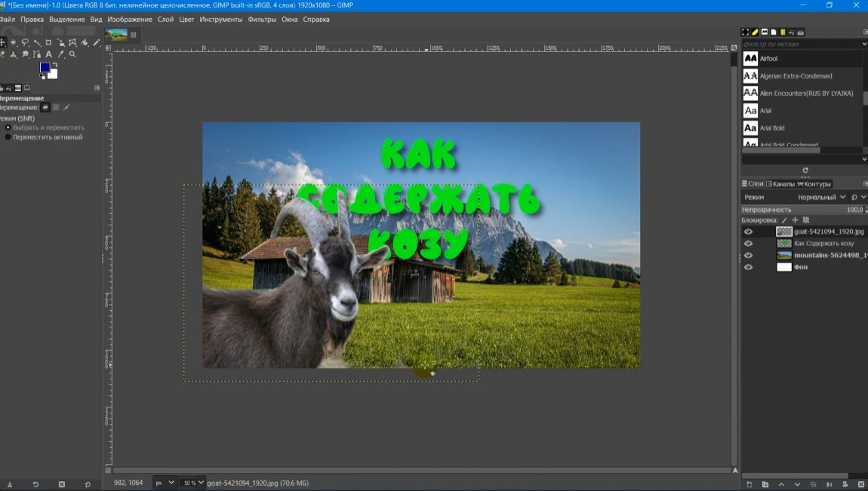Choose the Alien Encounters font

(x=802, y=93)
